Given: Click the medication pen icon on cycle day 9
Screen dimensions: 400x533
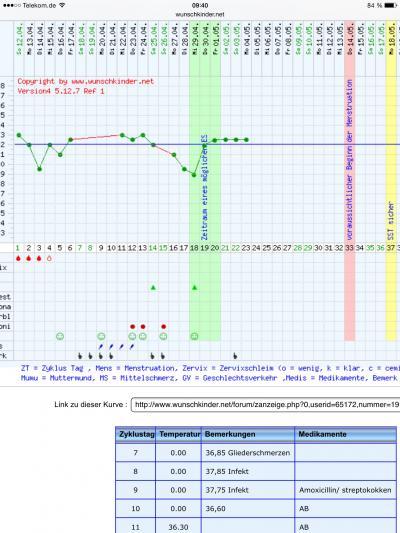Looking at the screenshot, I should [x=101, y=347].
